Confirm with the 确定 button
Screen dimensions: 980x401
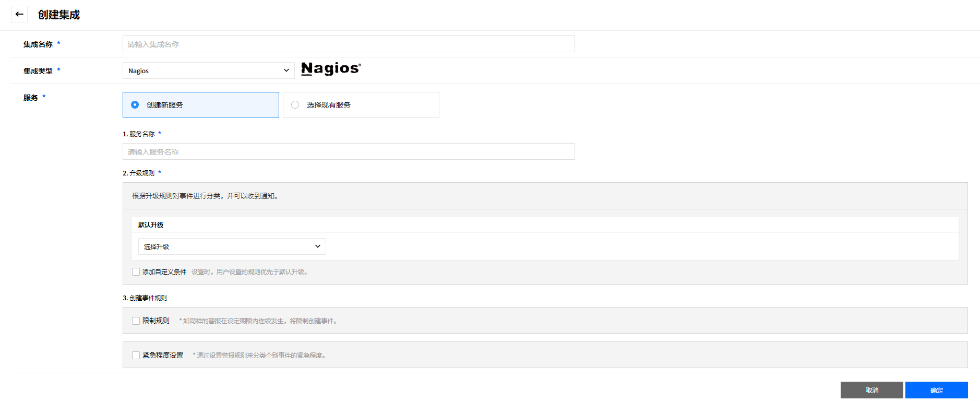point(936,390)
